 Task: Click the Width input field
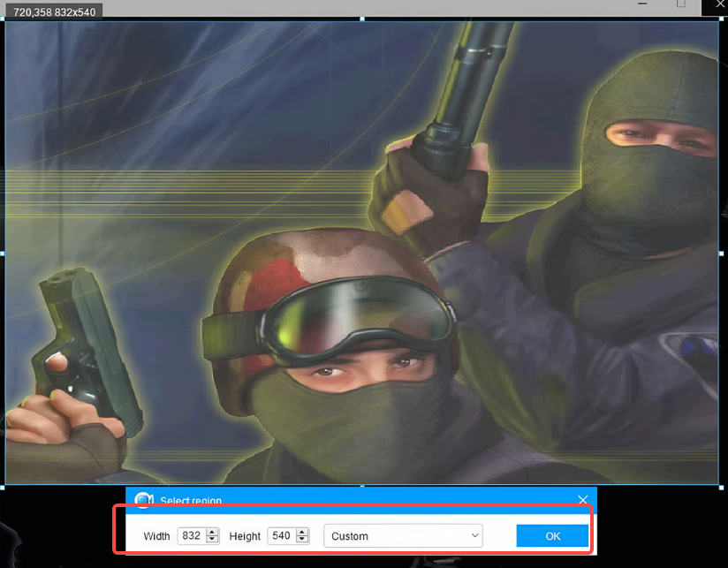click(x=192, y=535)
